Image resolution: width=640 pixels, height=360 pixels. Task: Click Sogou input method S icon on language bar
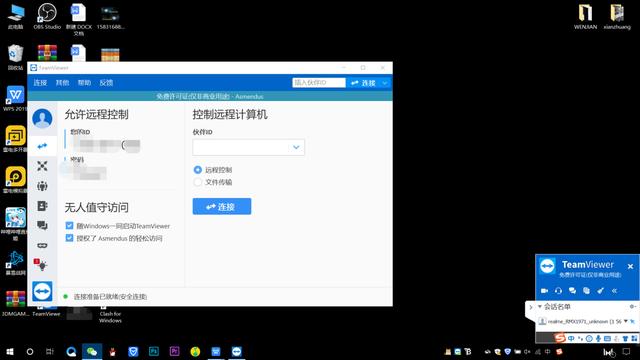560,338
